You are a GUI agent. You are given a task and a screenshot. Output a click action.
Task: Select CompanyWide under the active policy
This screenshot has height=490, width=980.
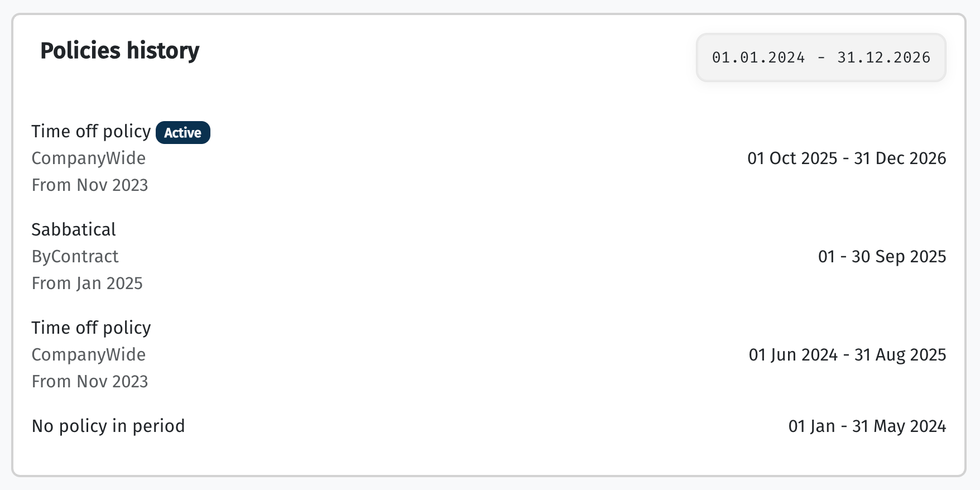point(88,158)
